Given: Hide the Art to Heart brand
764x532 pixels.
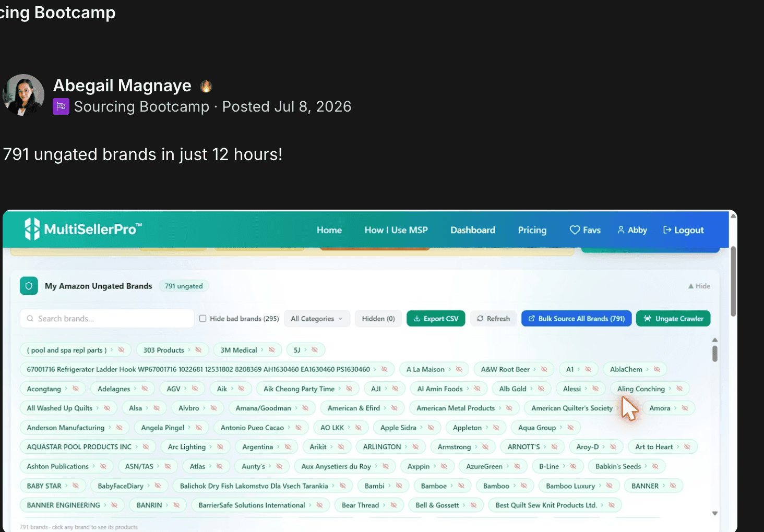Looking at the screenshot, I should pyautogui.click(x=687, y=447).
